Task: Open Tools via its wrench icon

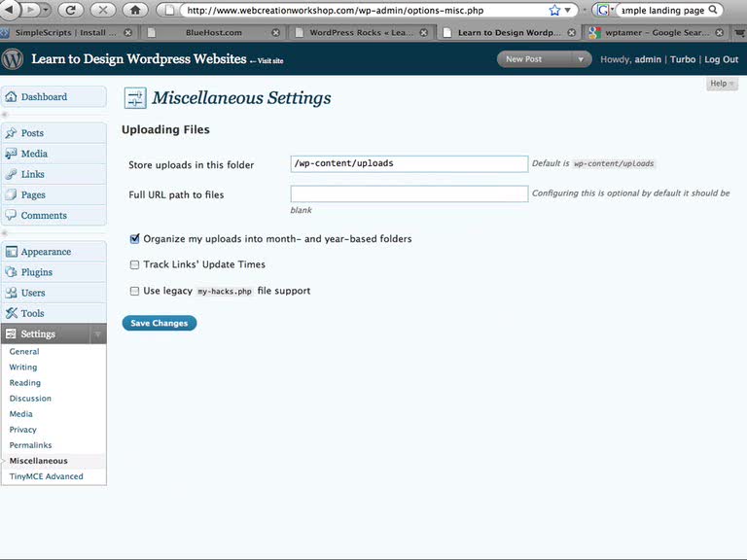Action: point(12,313)
